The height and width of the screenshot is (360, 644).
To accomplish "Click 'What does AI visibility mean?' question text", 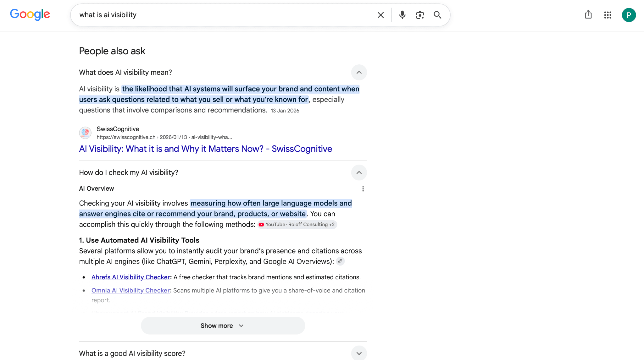I will pyautogui.click(x=125, y=73).
